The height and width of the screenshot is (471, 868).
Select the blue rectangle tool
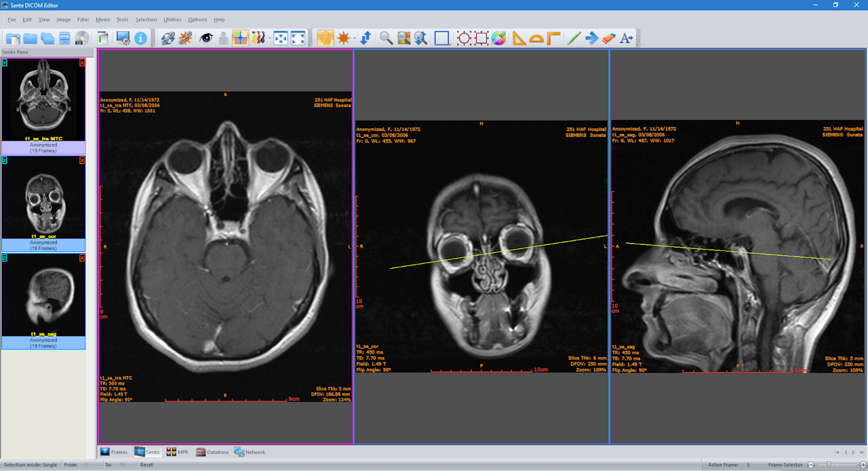click(442, 38)
